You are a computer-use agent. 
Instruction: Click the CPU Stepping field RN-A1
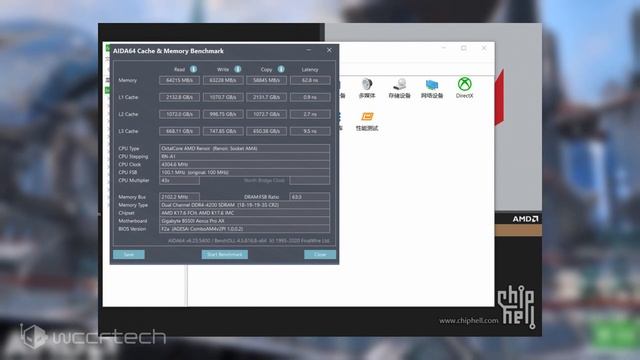pos(244,156)
